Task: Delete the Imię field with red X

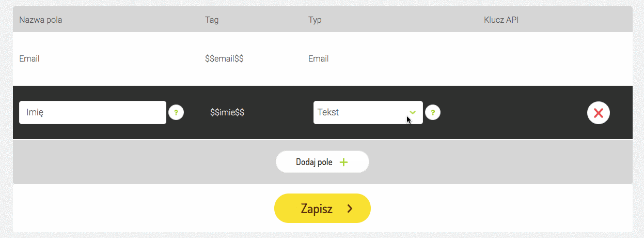Action: 599,113
